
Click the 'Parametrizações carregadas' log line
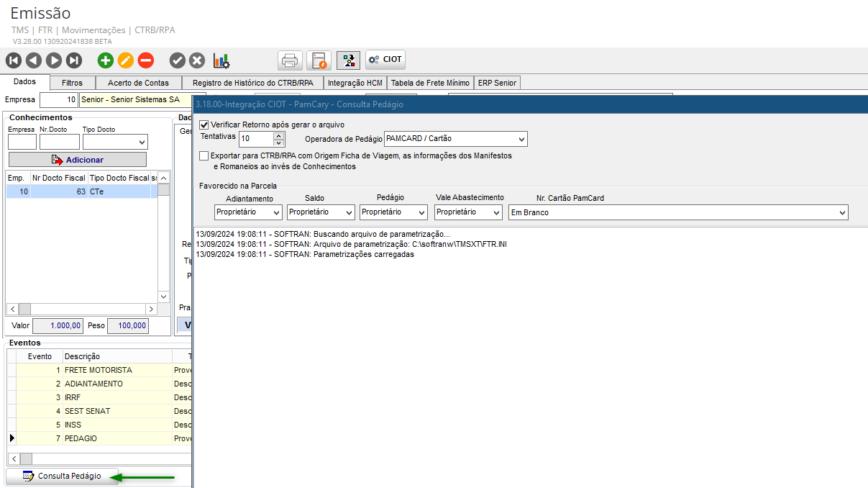305,254
